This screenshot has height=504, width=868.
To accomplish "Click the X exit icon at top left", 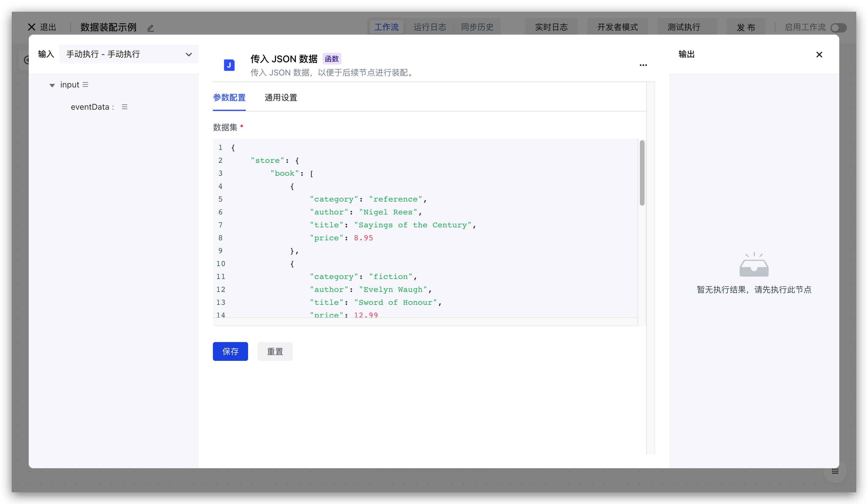I will (32, 27).
